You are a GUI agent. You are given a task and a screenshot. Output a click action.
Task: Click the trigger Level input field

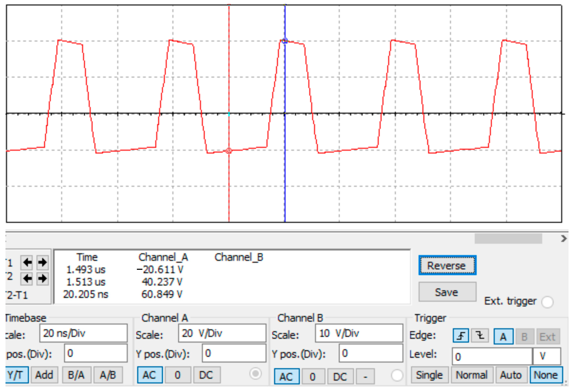point(491,356)
